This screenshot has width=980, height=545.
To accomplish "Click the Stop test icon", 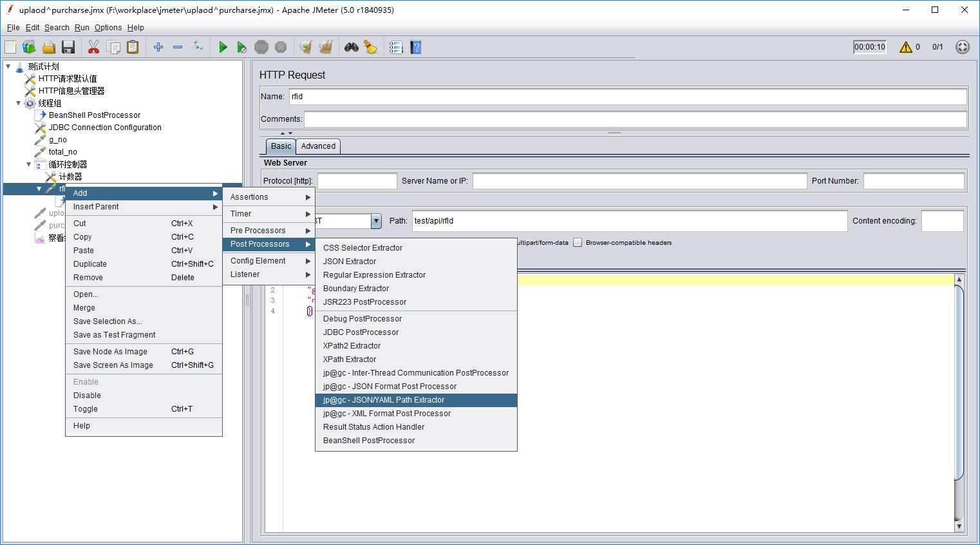I will pyautogui.click(x=261, y=47).
